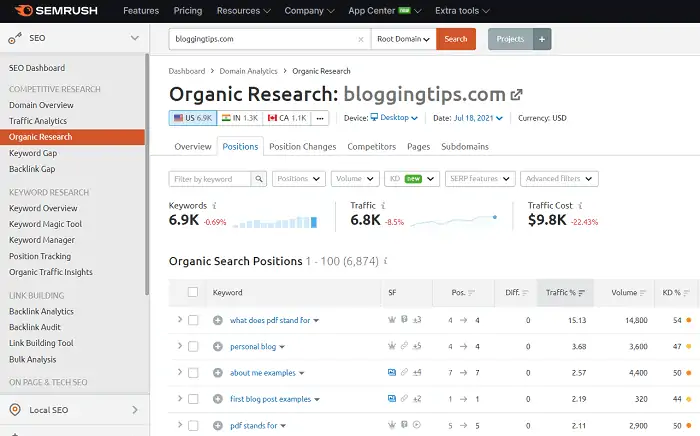
Task: Click the sidebar vertical scrollbar
Action: pos(147,174)
